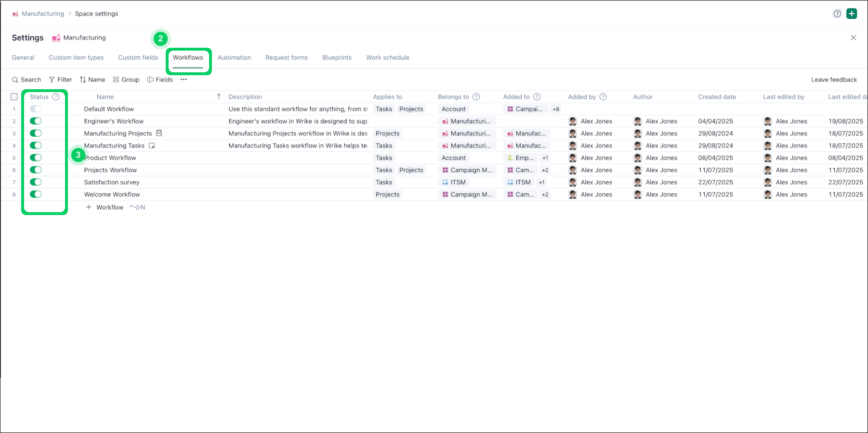Click Account tag in Default Workflow row
This screenshot has width=868, height=433.
[454, 109]
